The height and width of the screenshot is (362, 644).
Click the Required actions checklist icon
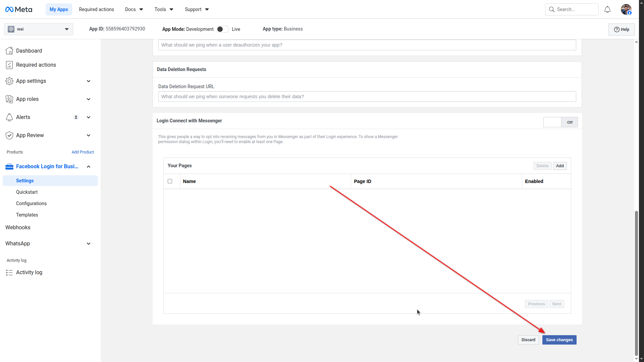click(x=9, y=65)
